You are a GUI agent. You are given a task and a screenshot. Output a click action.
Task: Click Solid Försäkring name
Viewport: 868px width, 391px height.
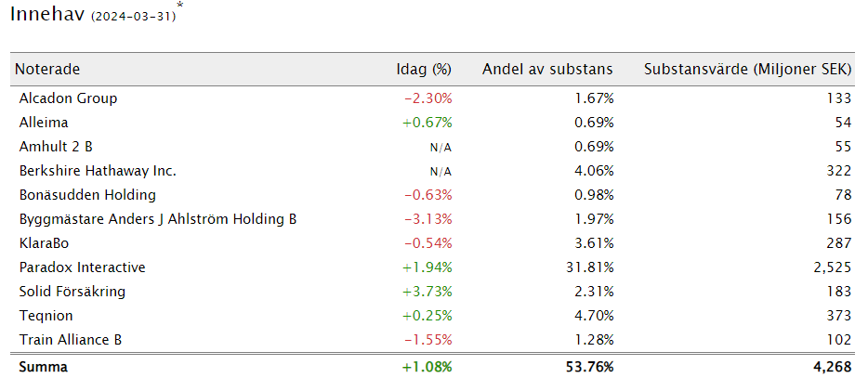tap(72, 292)
